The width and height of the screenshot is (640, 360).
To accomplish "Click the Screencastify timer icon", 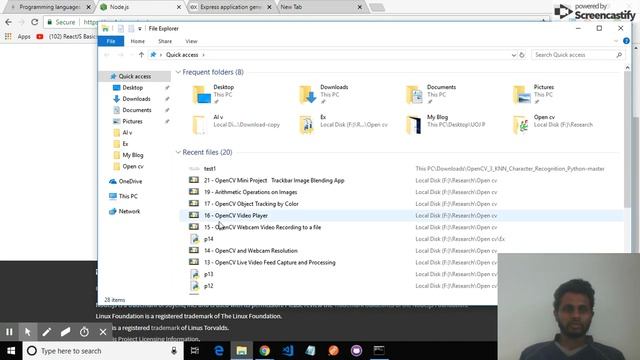I will [84, 332].
